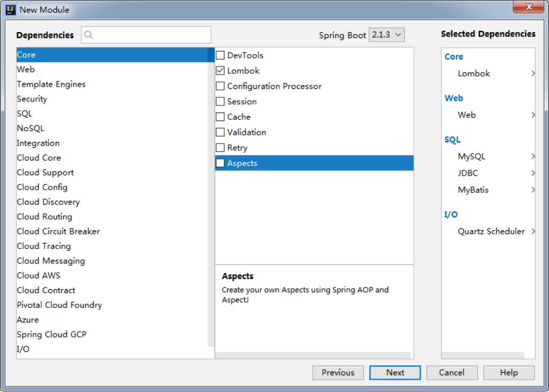Click the Cancel button
This screenshot has width=549, height=392.
point(451,372)
